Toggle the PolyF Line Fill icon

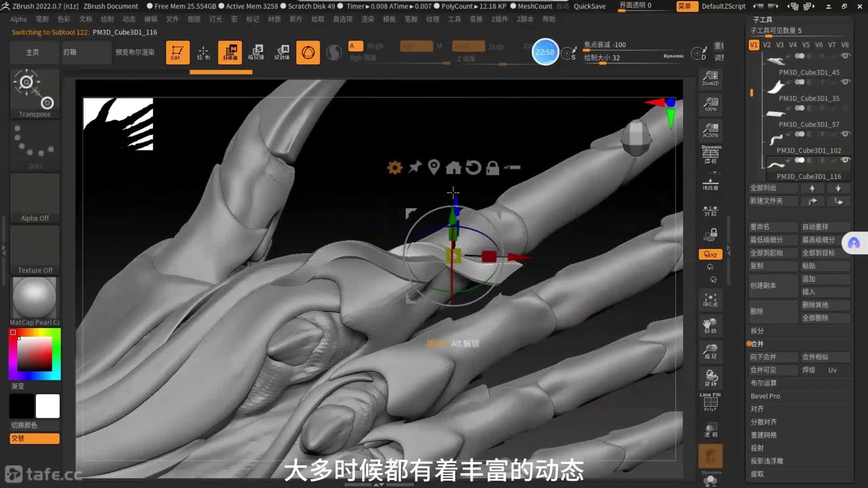(710, 402)
